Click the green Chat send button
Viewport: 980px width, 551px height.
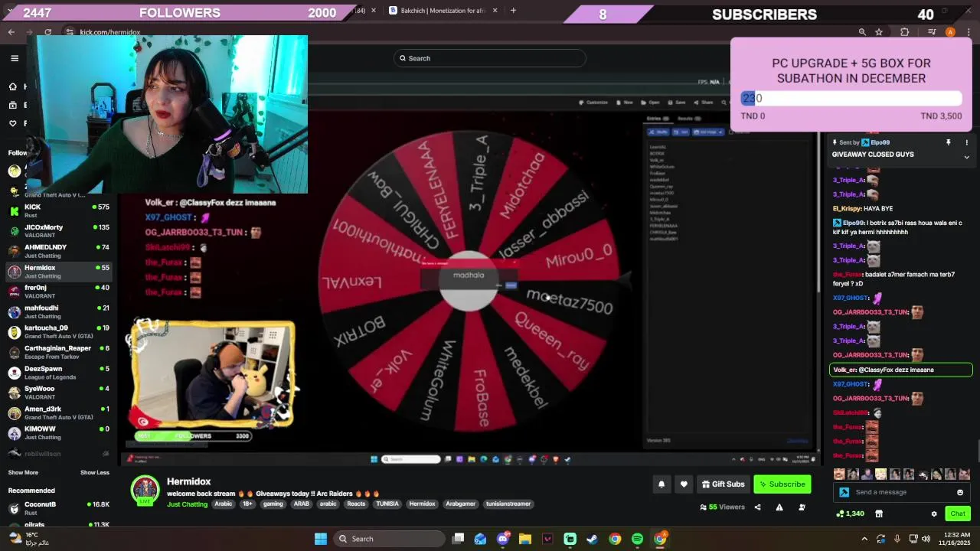[x=957, y=514]
